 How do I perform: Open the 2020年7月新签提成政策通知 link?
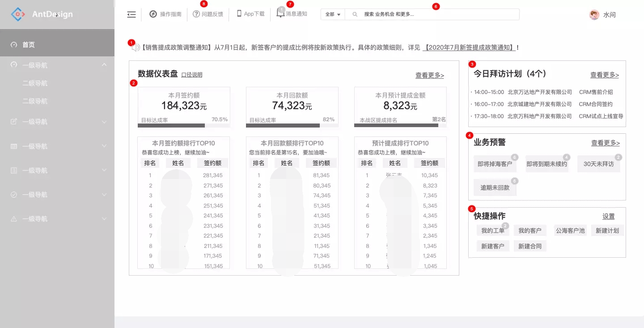pyautogui.click(x=469, y=47)
